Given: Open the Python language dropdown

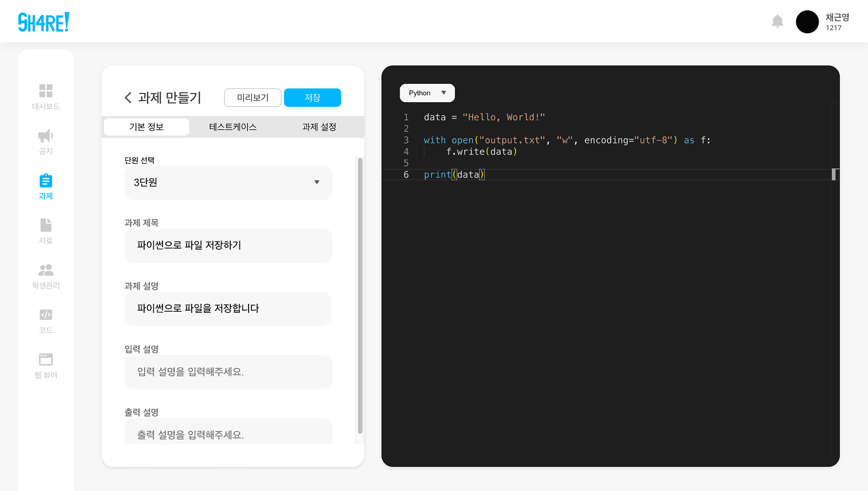Looking at the screenshot, I should tap(427, 92).
